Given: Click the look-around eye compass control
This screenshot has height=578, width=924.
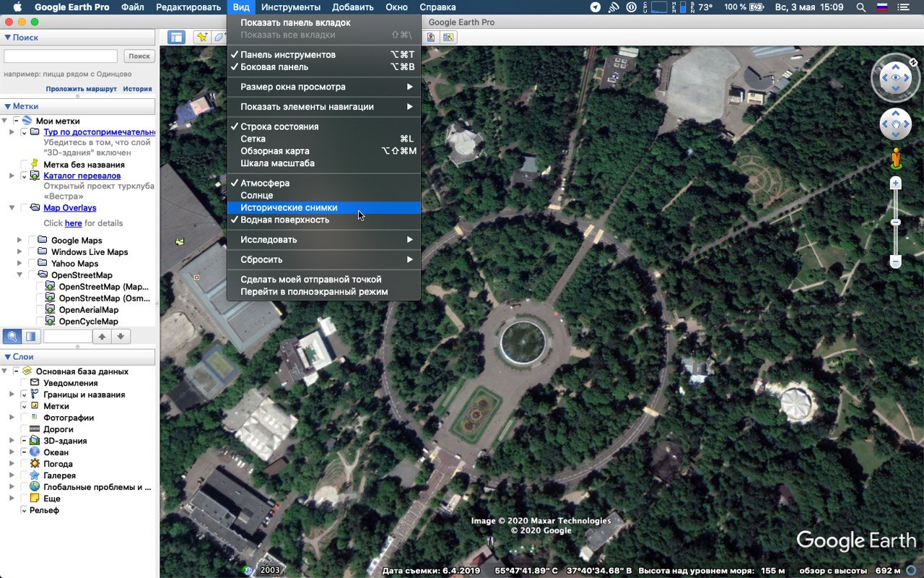Looking at the screenshot, I should click(895, 77).
